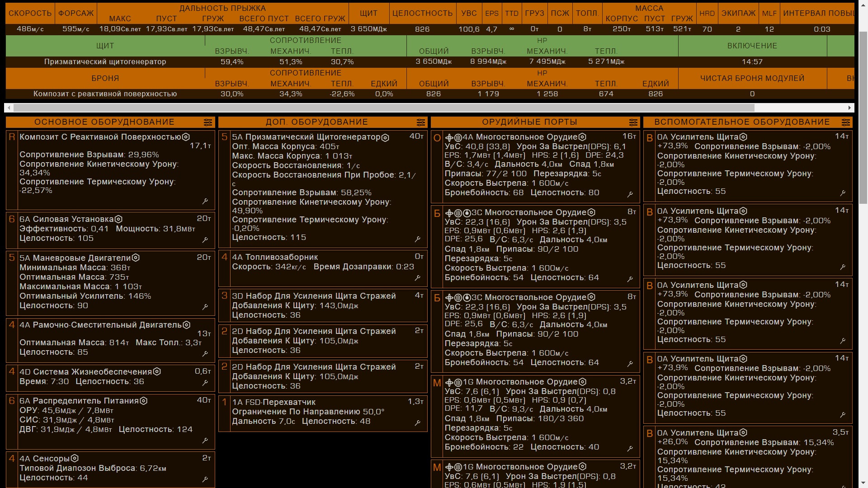Screen dimensions: 868x488
Task: Click the БРОНЯ stats table header
Action: pyautogui.click(x=105, y=78)
